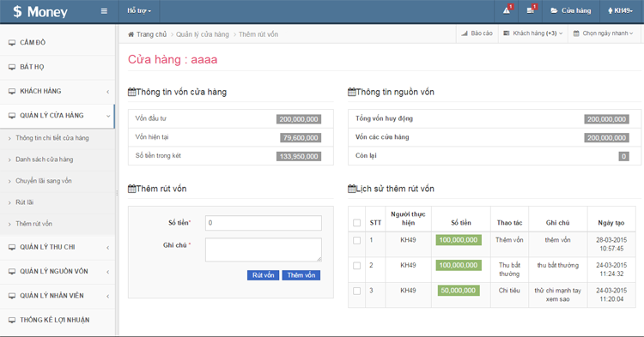Collapse the QUẢN LÝ CỬA HÀNG menu

point(58,116)
